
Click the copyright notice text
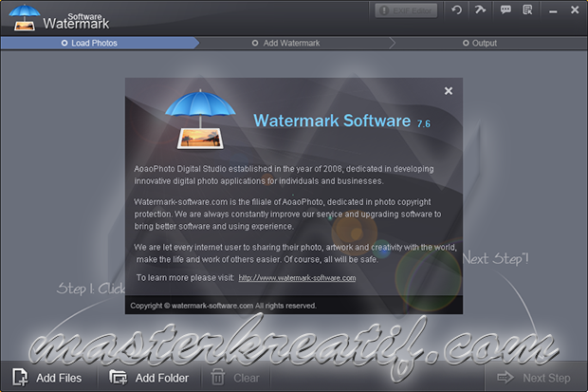click(x=224, y=306)
